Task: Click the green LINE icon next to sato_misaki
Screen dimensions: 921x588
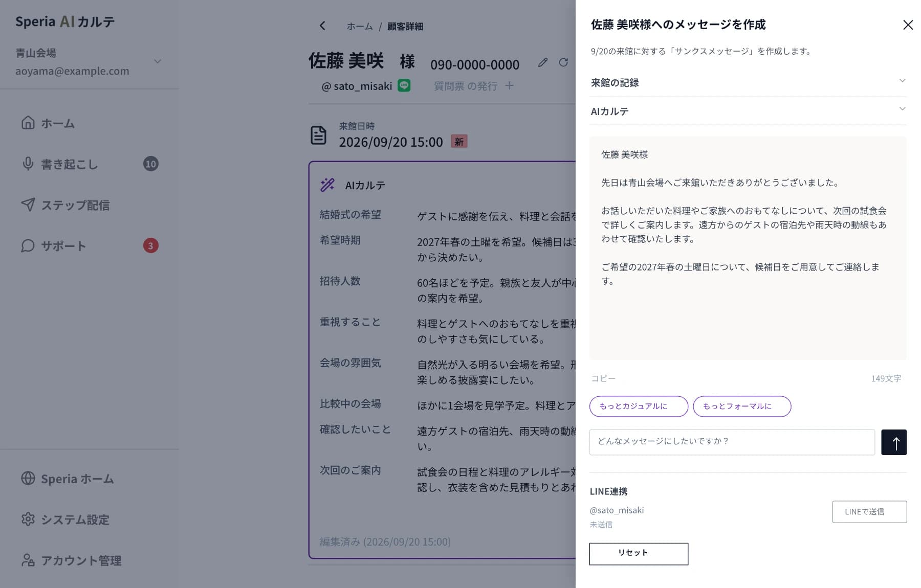Action: [404, 85]
